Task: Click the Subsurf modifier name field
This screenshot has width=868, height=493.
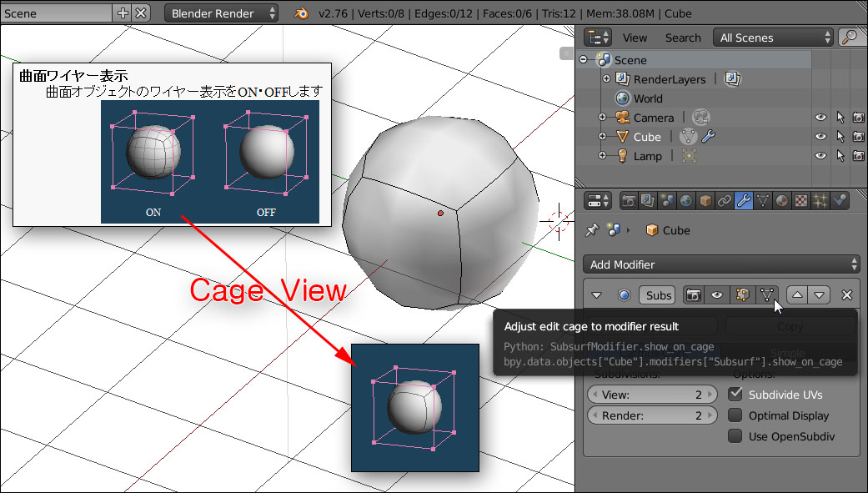Action: click(x=658, y=295)
